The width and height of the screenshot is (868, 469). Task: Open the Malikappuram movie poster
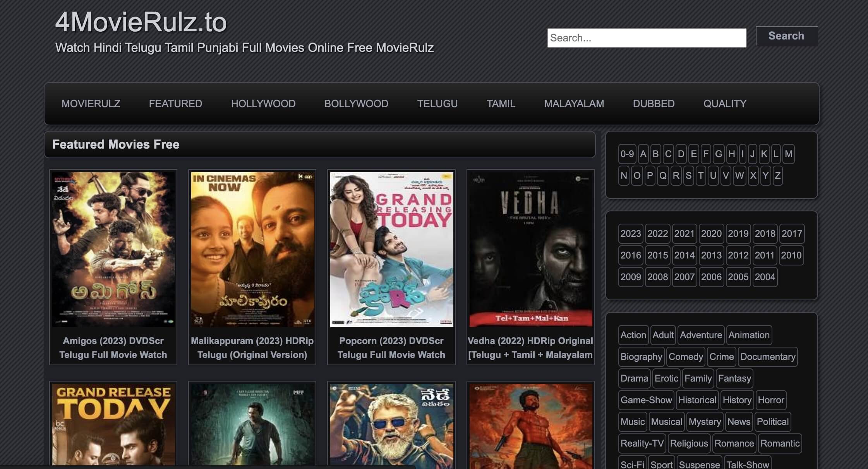(x=252, y=249)
